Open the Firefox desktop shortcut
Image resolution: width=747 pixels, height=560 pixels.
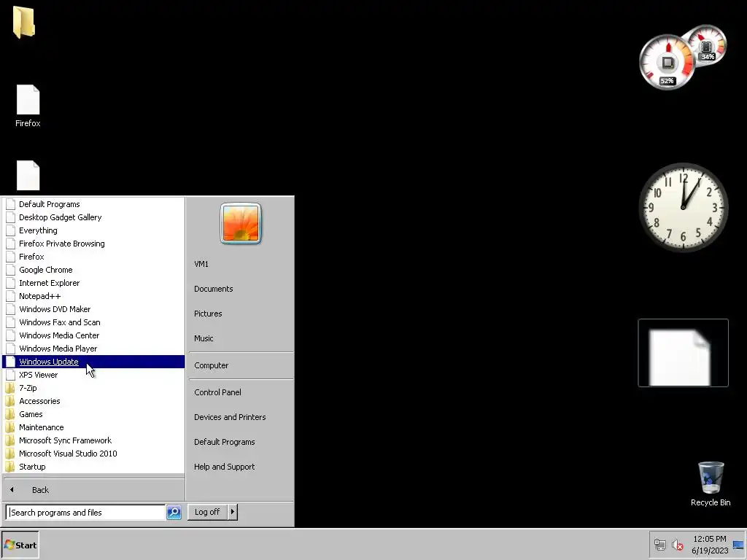tap(28, 106)
